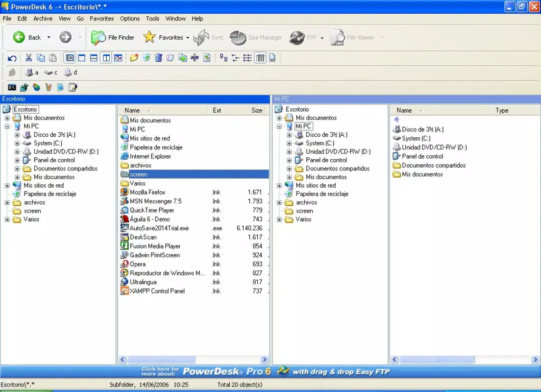Click the Forward arrow button

pyautogui.click(x=65, y=37)
